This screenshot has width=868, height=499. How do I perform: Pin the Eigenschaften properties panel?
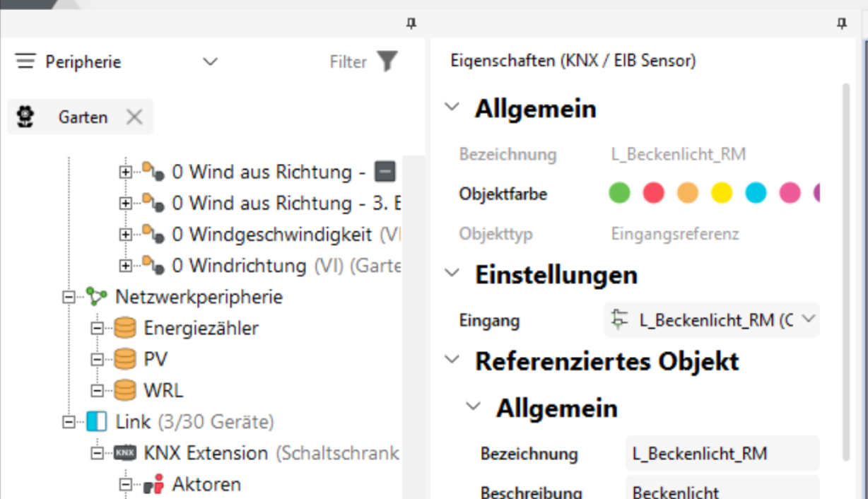841,23
